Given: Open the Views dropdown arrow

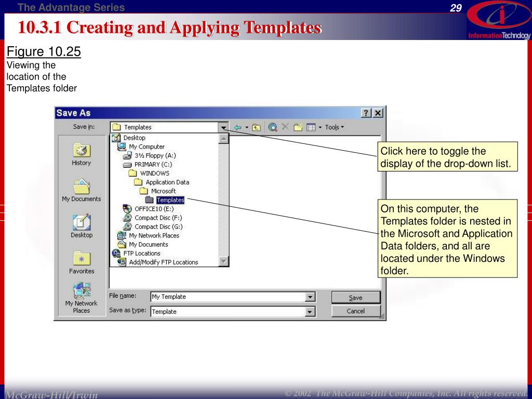Looking at the screenshot, I should point(320,128).
